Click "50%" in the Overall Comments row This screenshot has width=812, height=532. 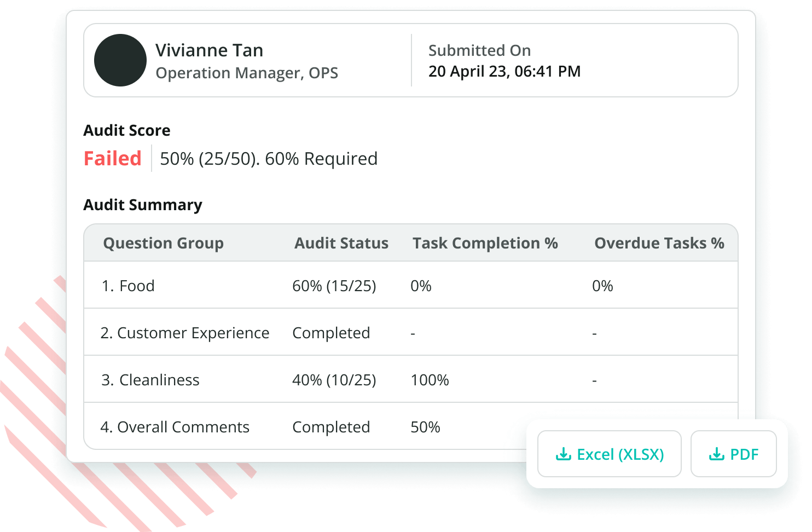(426, 427)
